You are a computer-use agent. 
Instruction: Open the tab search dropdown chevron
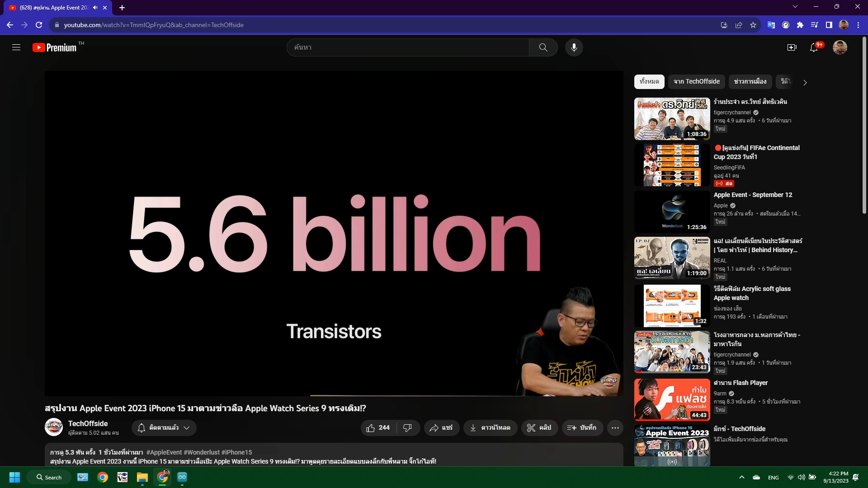pos(795,6)
